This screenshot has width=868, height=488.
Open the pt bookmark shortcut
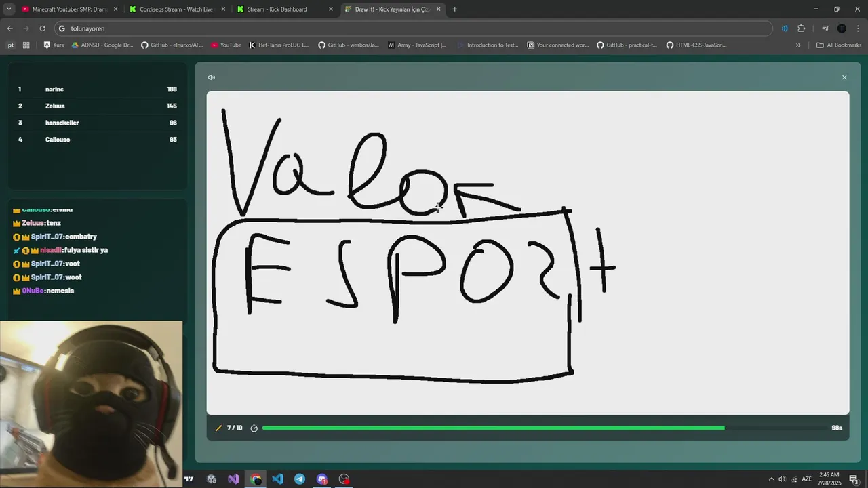coord(10,45)
